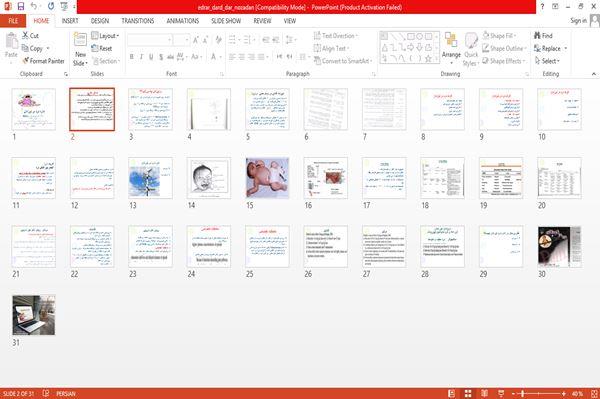This screenshot has height=399, width=600.
Task: Click the Save icon in quick access toolbar
Action: pos(21,6)
